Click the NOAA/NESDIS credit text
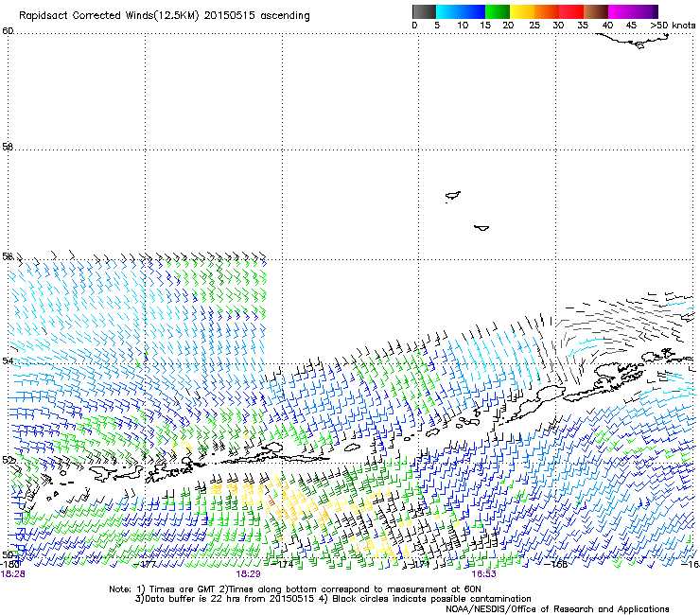Screen dimensions: 700x615 pyautogui.click(x=557, y=609)
